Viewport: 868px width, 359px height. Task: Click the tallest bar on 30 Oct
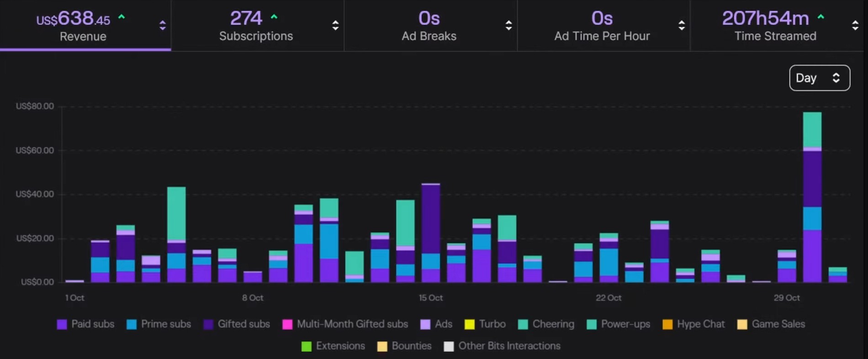pos(812,197)
